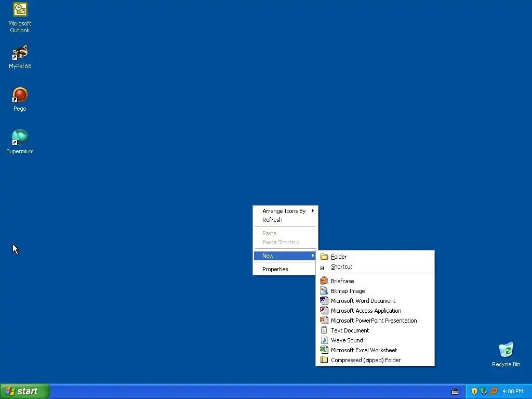
Task: Choose Microsoft PowerPoint Presentation label
Action: click(374, 320)
